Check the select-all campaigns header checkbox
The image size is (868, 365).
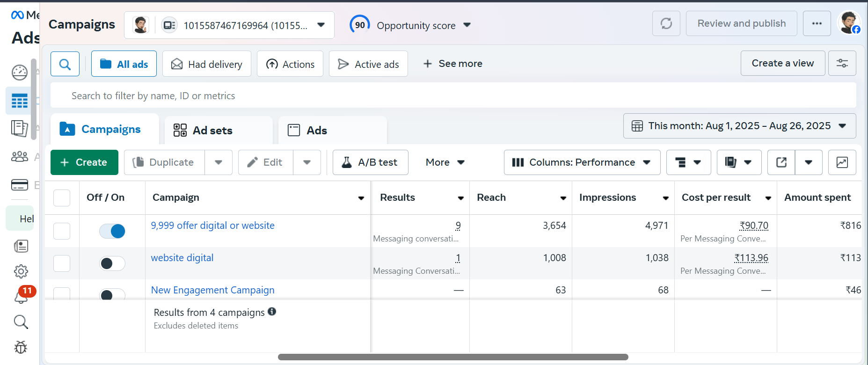62,198
